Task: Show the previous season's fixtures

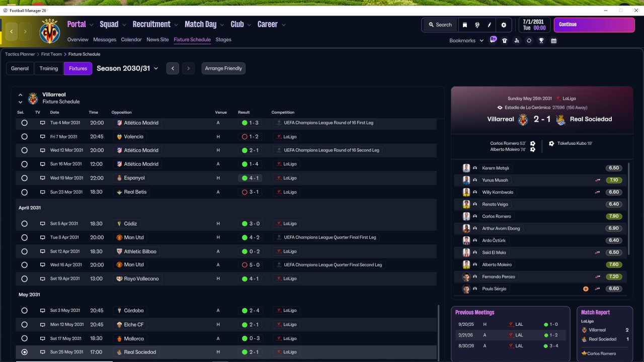Action: click(x=173, y=68)
